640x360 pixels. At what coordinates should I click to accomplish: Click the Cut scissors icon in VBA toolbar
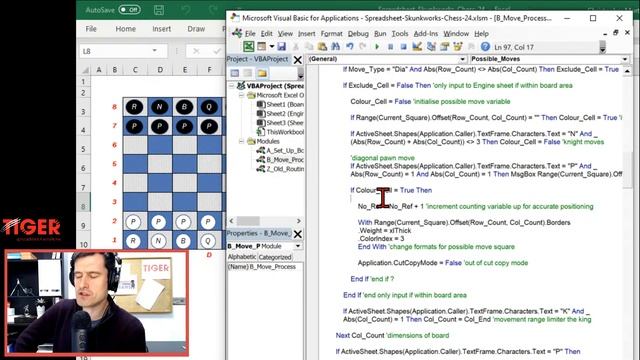296,47
